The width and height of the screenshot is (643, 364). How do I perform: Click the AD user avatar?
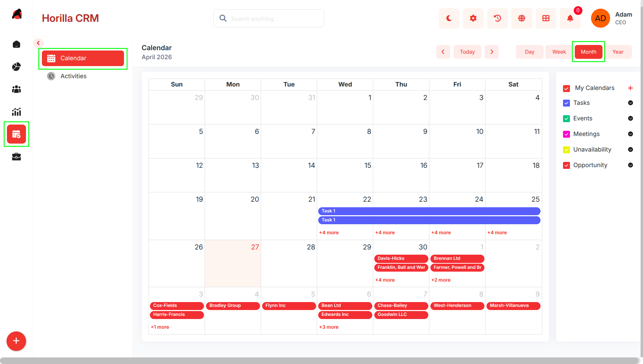pos(600,18)
